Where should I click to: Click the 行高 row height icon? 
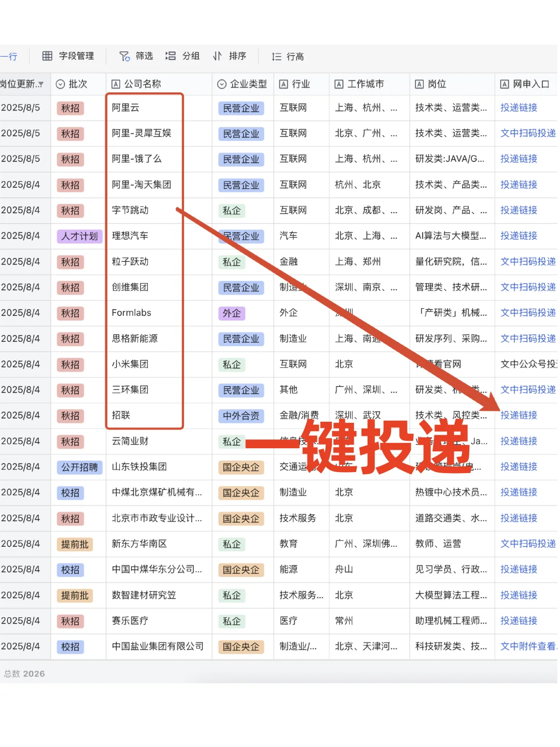pyautogui.click(x=276, y=57)
